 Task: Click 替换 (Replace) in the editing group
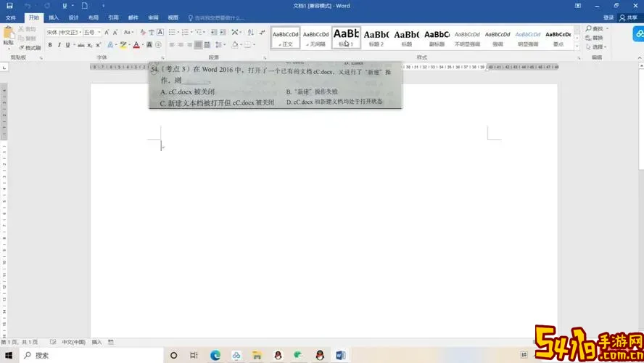click(594, 38)
